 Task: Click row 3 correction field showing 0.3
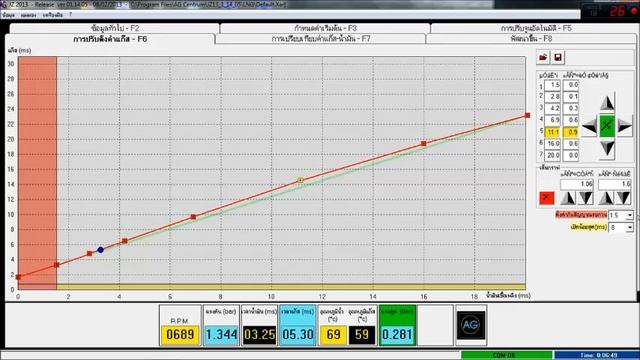point(571,109)
